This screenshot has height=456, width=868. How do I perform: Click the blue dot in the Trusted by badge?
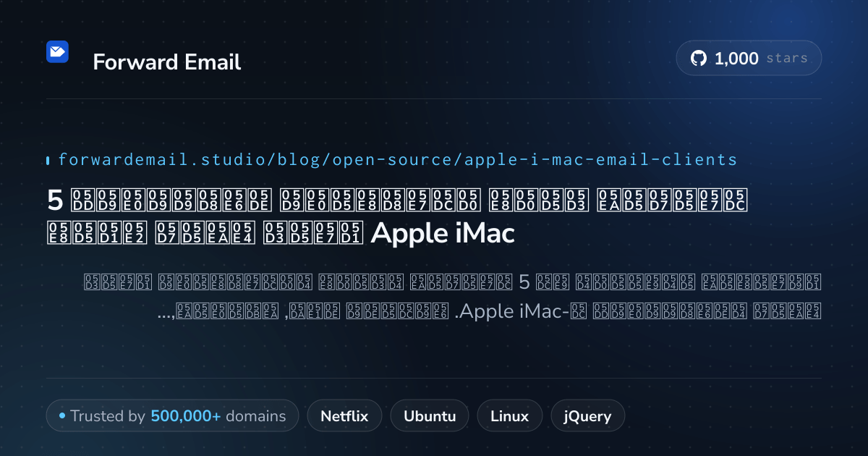pyautogui.click(x=62, y=415)
